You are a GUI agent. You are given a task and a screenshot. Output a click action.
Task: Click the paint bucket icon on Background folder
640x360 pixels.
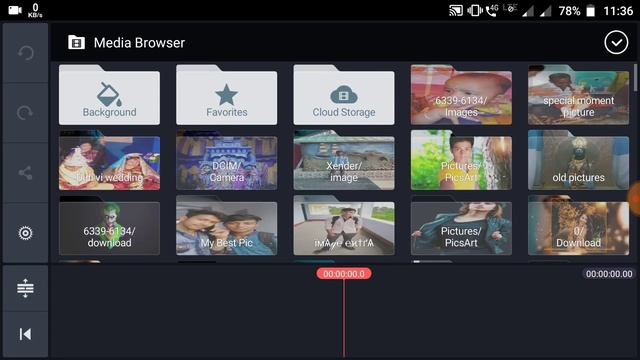[109, 94]
